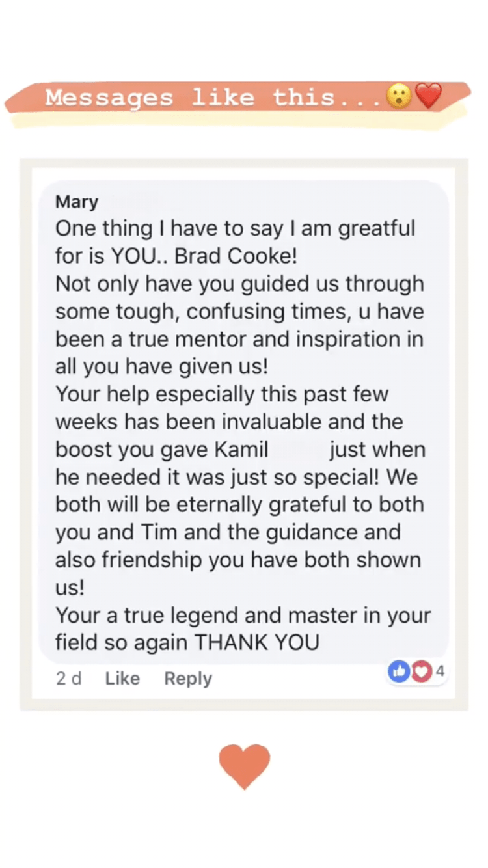
Task: Tap the large orange heart sticker
Action: (x=244, y=766)
